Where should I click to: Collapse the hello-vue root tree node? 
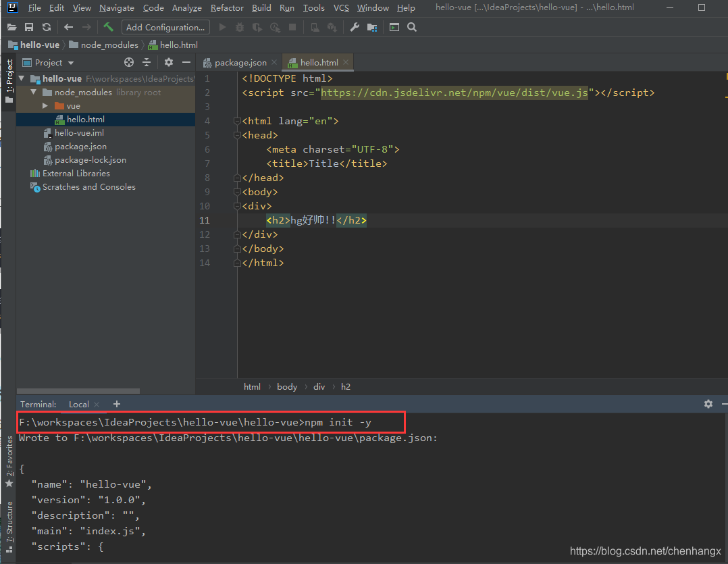pos(22,78)
